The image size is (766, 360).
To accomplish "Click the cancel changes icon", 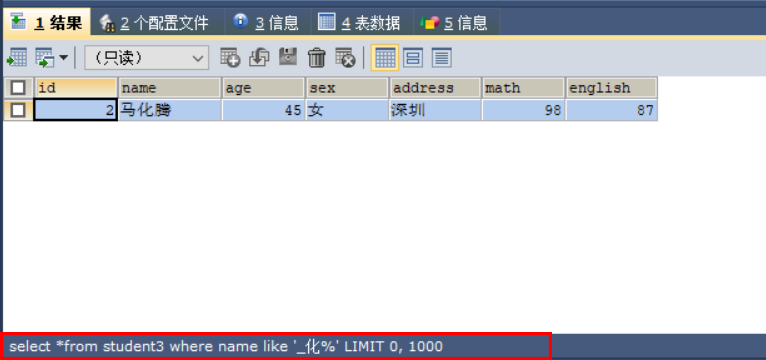I will (x=345, y=58).
